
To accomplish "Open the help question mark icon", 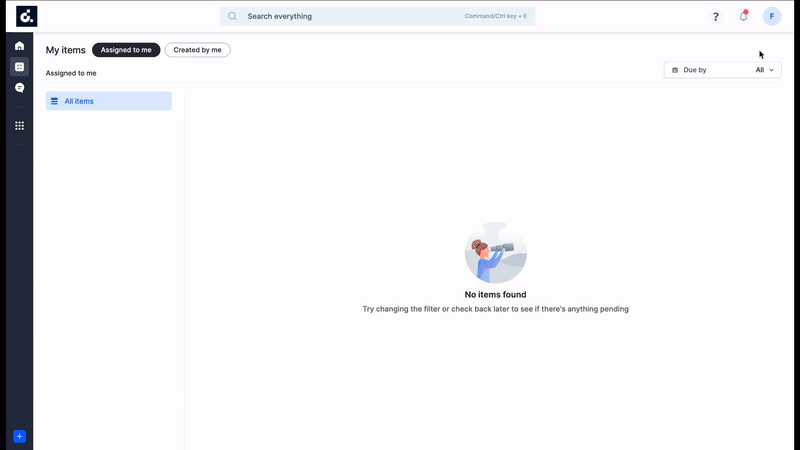I will coord(715,16).
